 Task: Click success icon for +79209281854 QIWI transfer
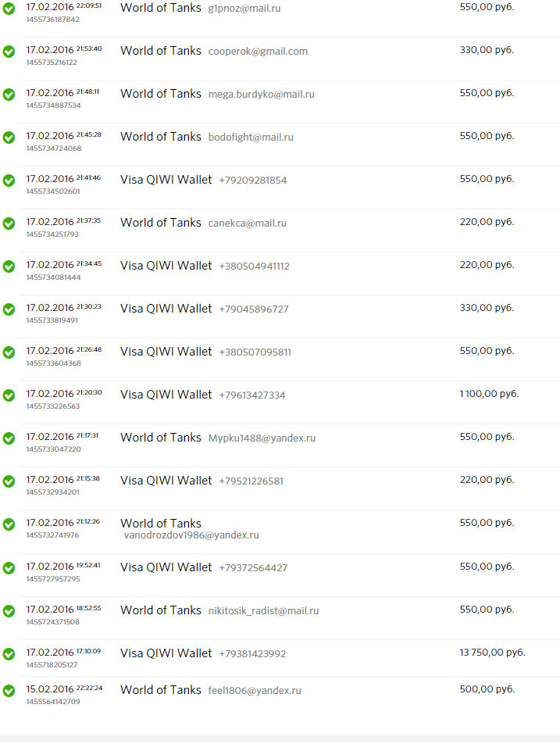(9, 181)
